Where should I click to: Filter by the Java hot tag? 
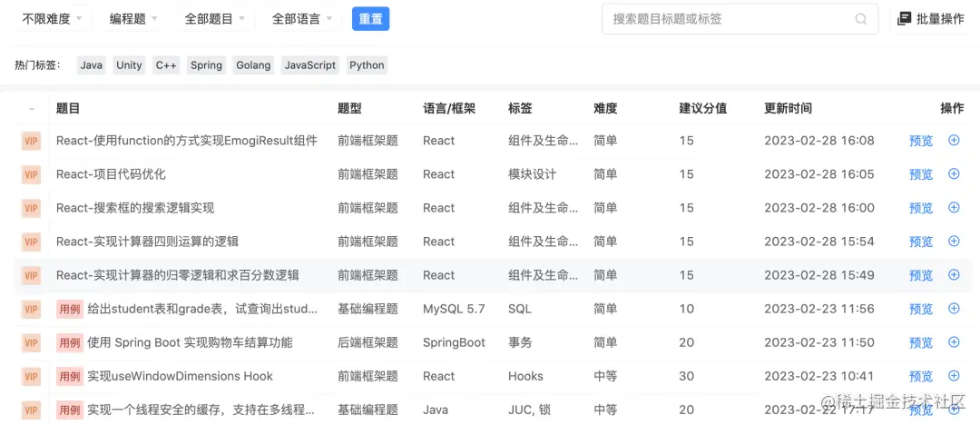(92, 65)
